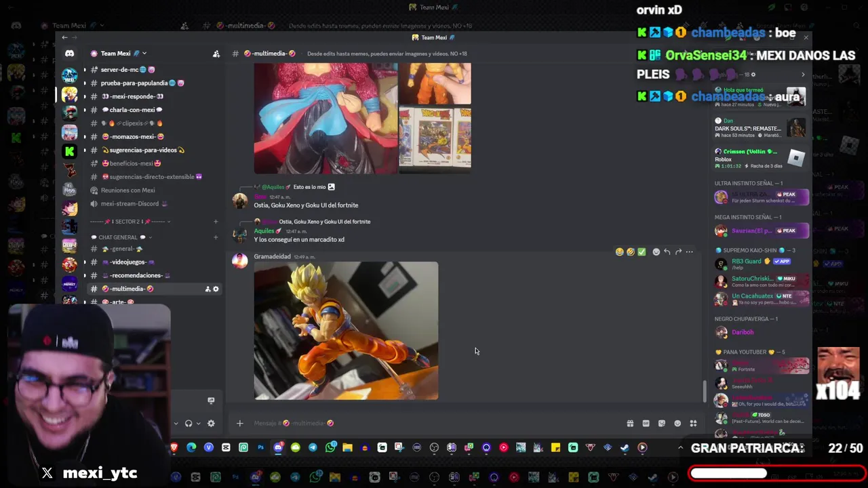The height and width of the screenshot is (488, 868).
Task: Open red Goku figure image at top
Action: coord(325,118)
